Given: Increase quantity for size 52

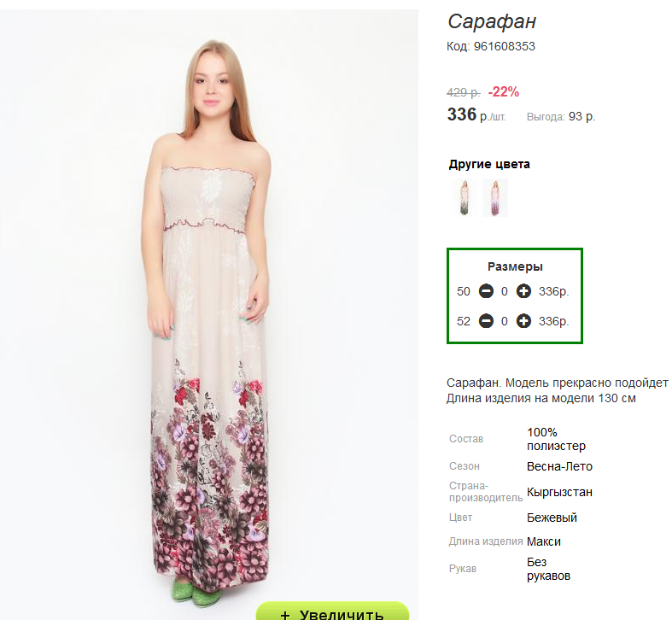Looking at the screenshot, I should click(x=523, y=321).
